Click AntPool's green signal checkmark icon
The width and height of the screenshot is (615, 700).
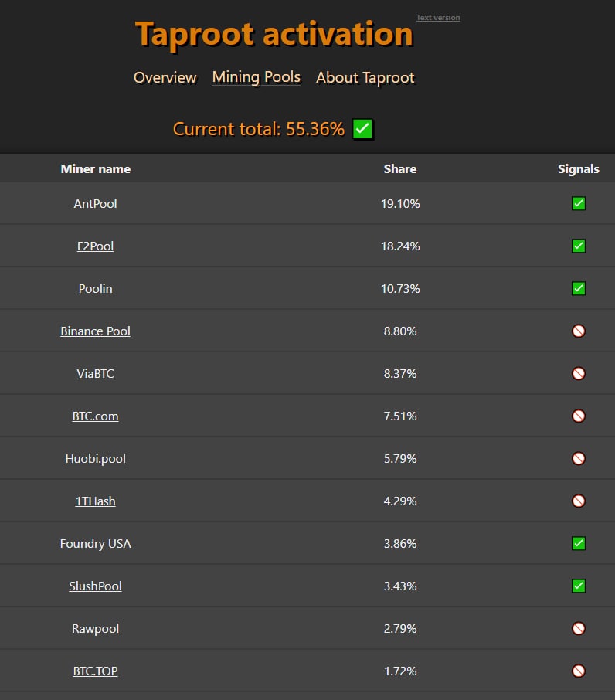[x=578, y=204]
